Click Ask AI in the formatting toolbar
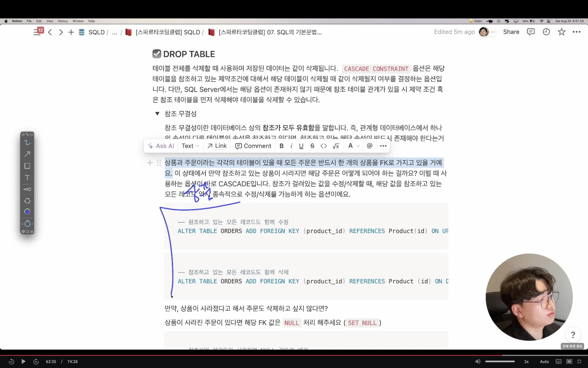Viewport: 588px width, 368px height. click(161, 146)
